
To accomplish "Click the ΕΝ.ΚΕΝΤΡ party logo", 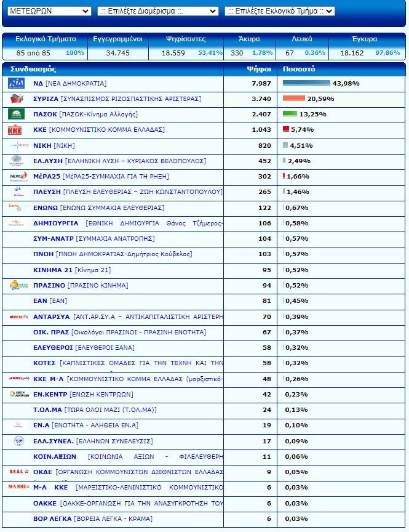I will click(19, 394).
